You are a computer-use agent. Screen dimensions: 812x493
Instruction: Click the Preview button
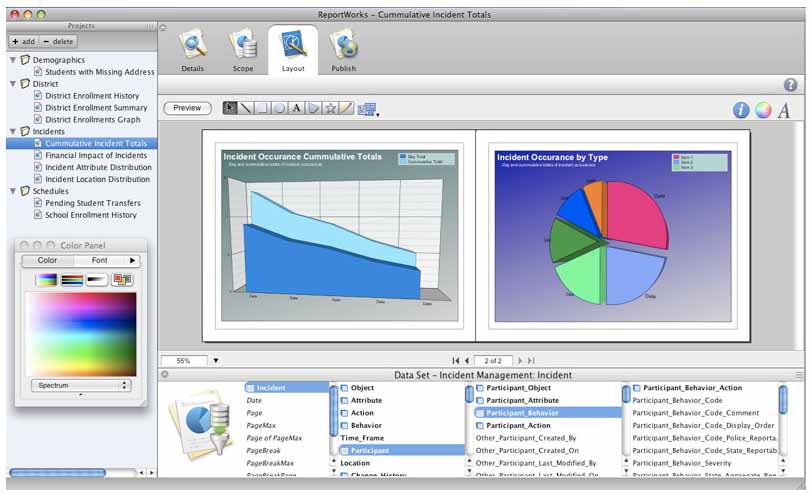pyautogui.click(x=187, y=108)
